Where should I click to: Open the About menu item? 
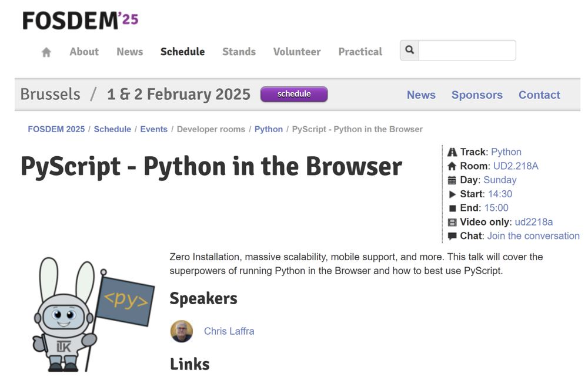click(84, 52)
